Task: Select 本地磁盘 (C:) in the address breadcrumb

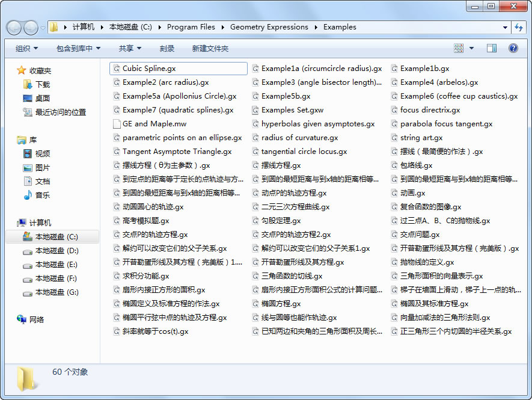Action: [130, 27]
